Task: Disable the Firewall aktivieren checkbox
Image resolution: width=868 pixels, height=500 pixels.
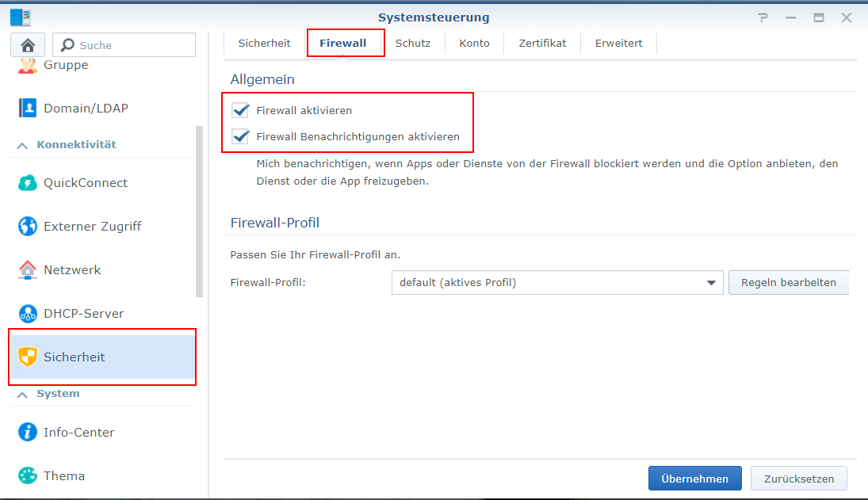Action: 240,109
